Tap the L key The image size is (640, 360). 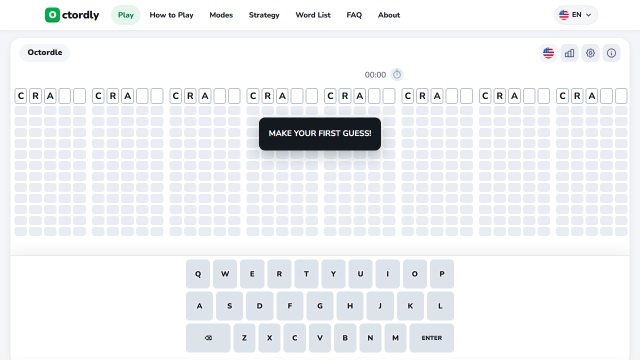click(440, 306)
